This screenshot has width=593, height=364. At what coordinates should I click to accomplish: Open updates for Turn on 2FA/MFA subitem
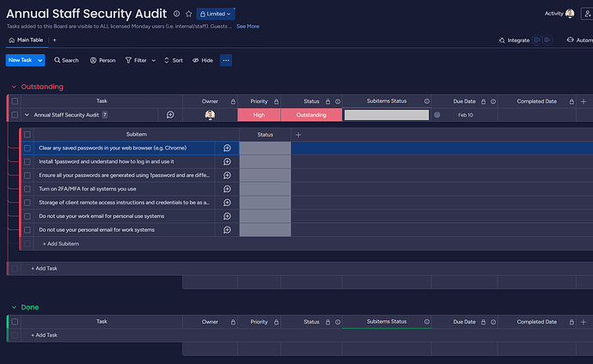pos(227,189)
